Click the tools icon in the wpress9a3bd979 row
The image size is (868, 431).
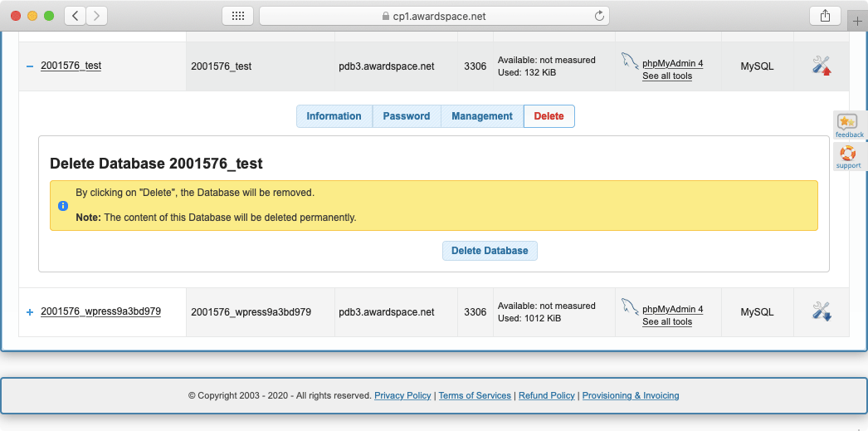pos(821,311)
